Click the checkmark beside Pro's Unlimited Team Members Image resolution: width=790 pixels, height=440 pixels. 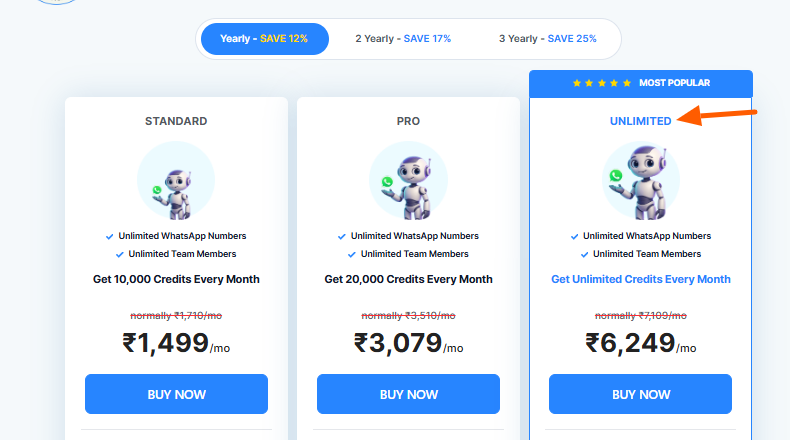pyautogui.click(x=352, y=255)
